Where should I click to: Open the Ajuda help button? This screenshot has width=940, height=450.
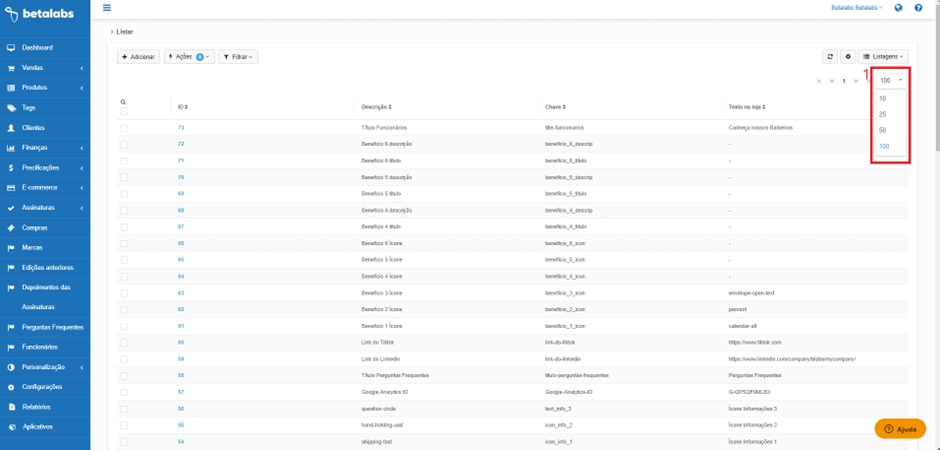[900, 428]
